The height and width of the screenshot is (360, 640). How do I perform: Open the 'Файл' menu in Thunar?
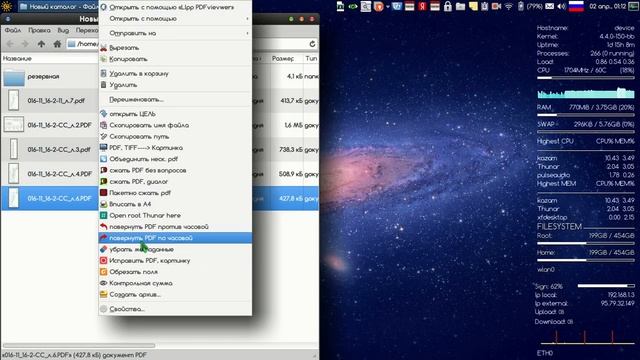pos(13,30)
